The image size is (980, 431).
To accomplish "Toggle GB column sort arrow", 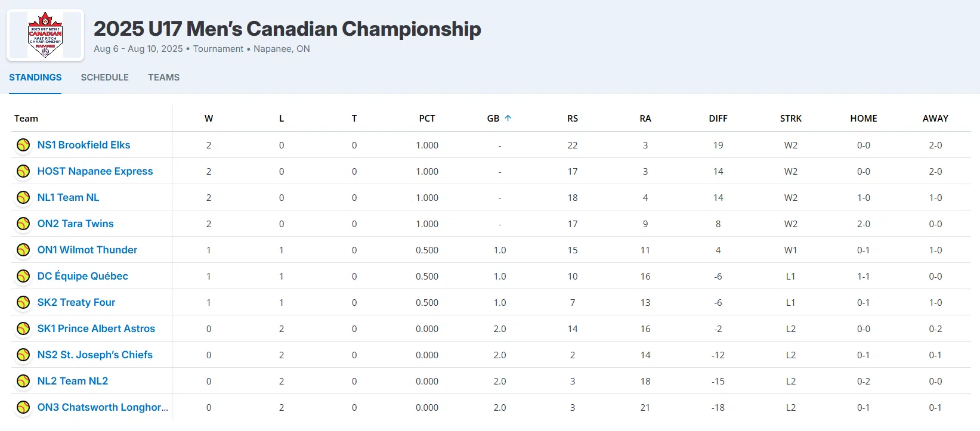I will (508, 118).
